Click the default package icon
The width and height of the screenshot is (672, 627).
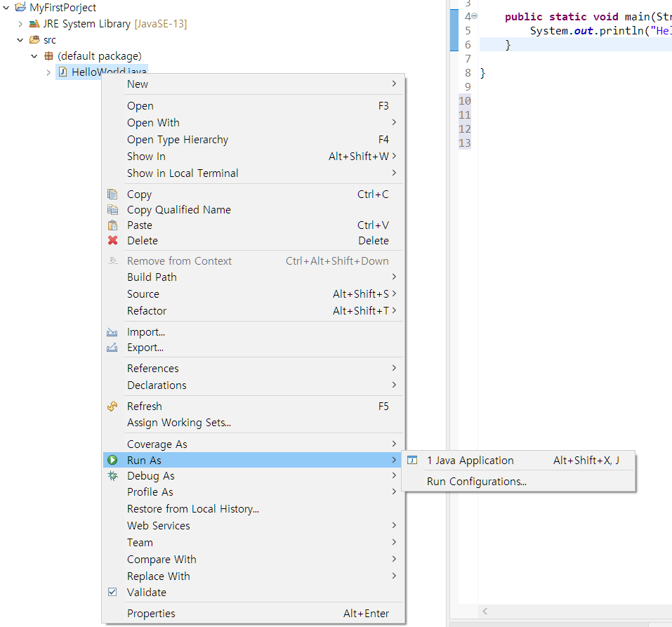click(48, 55)
